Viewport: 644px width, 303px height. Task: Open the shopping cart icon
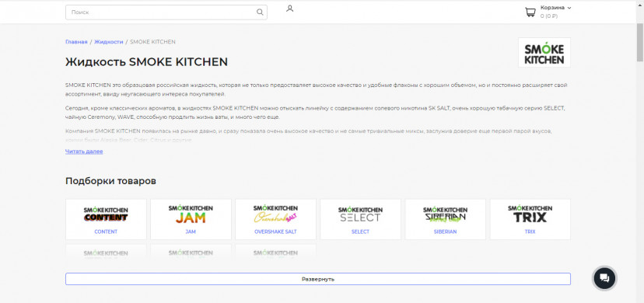[530, 12]
